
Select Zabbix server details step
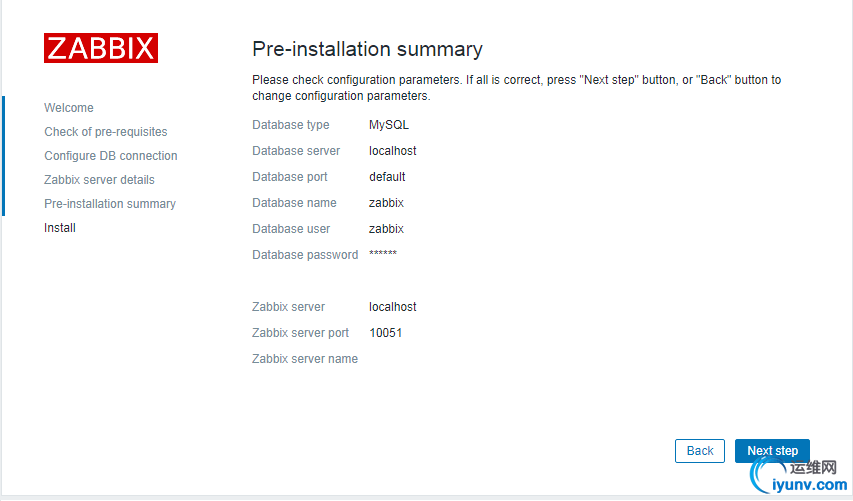point(99,180)
